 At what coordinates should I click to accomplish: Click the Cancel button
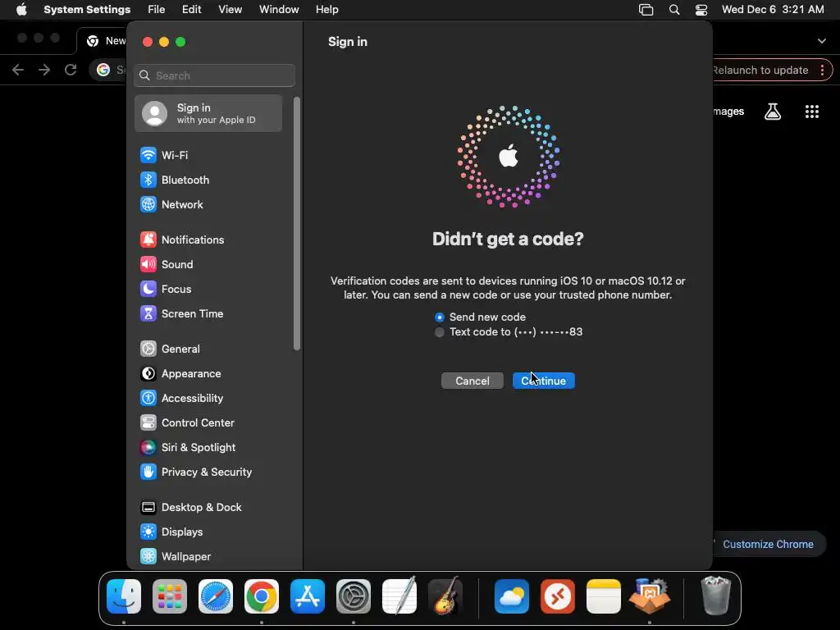[x=472, y=381]
